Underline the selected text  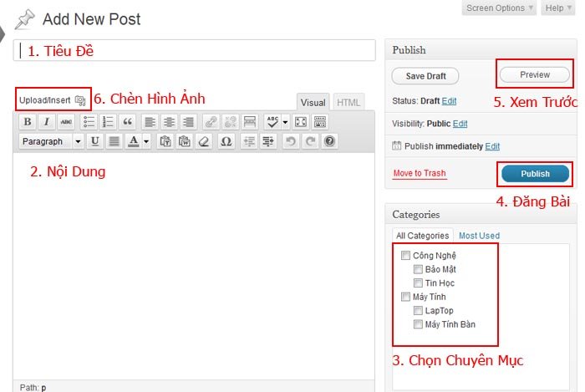click(x=94, y=141)
